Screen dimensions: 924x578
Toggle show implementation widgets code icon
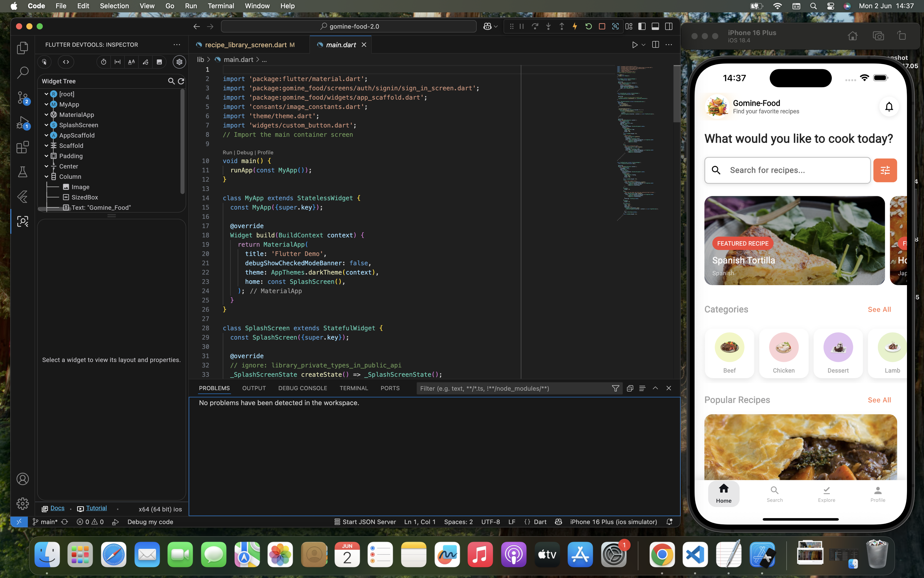tap(66, 62)
